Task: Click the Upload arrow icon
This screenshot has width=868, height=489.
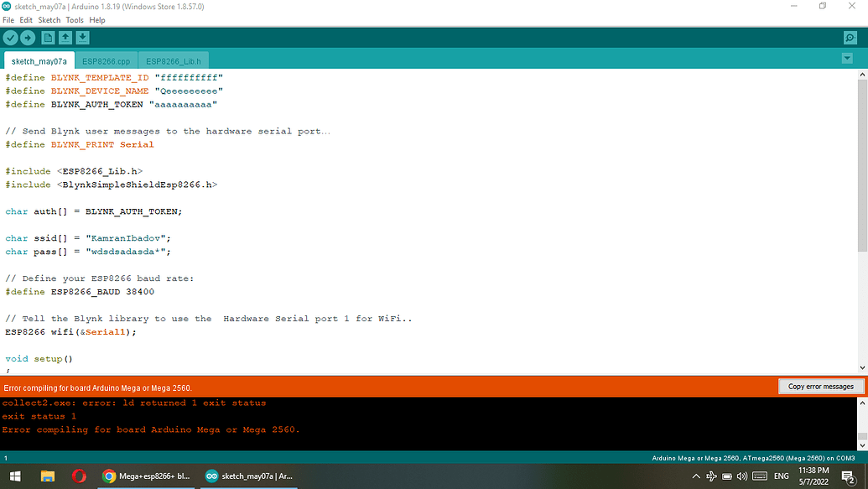Action: (28, 37)
